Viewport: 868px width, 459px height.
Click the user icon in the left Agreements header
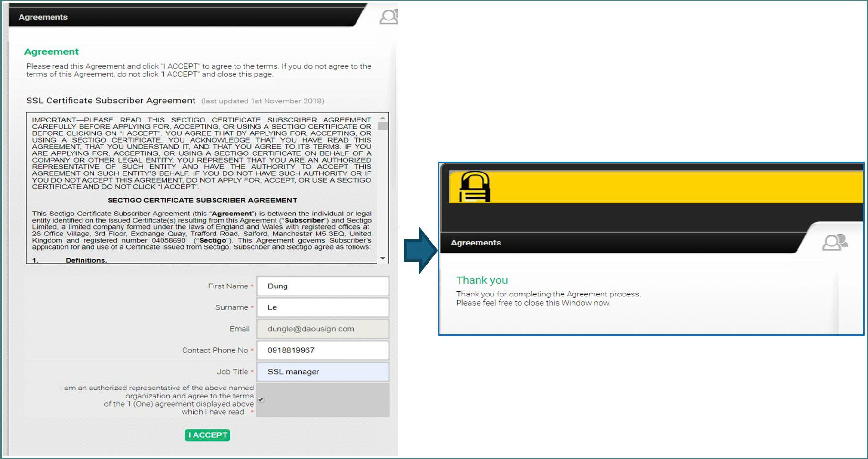[388, 17]
